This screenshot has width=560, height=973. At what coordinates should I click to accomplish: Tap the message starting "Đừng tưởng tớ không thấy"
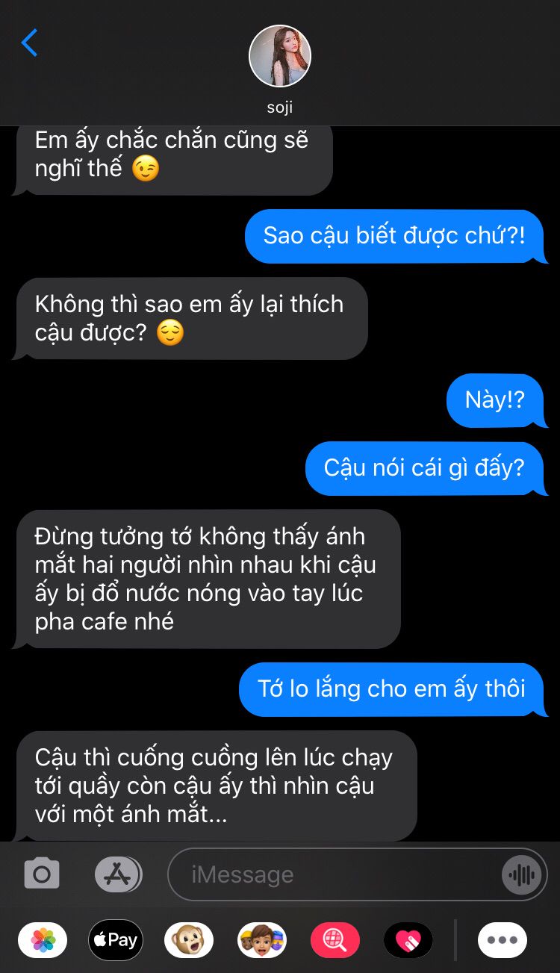[208, 579]
